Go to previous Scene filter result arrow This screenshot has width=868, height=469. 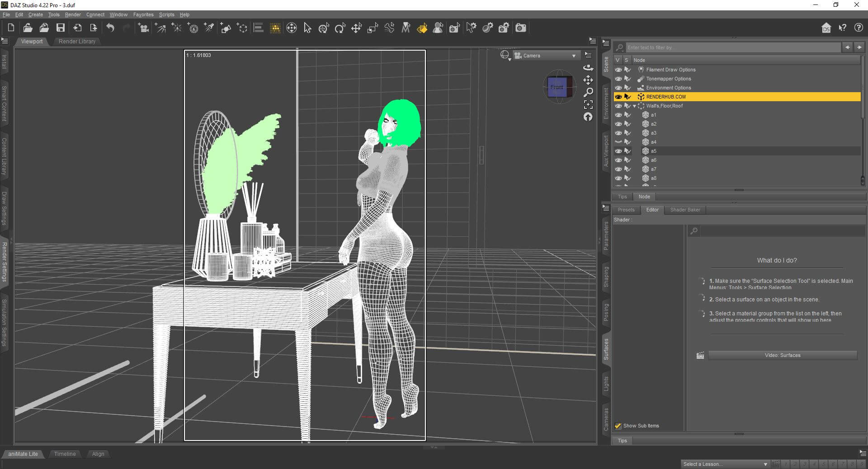[x=847, y=47]
